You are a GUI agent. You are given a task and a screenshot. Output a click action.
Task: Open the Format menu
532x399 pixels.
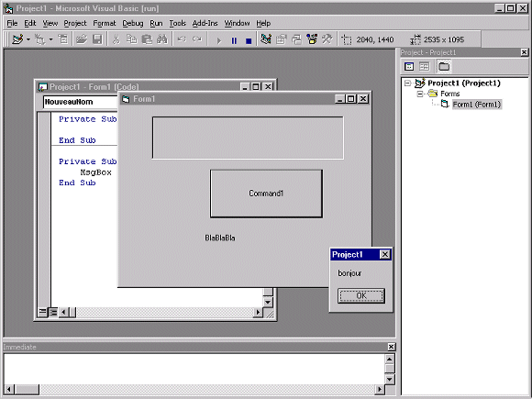point(105,23)
